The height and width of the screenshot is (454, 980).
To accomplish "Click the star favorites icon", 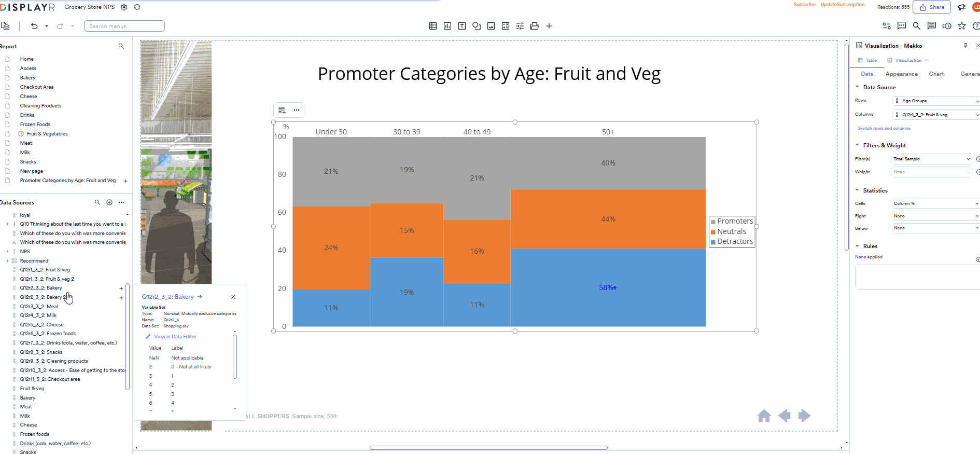I will [962, 26].
